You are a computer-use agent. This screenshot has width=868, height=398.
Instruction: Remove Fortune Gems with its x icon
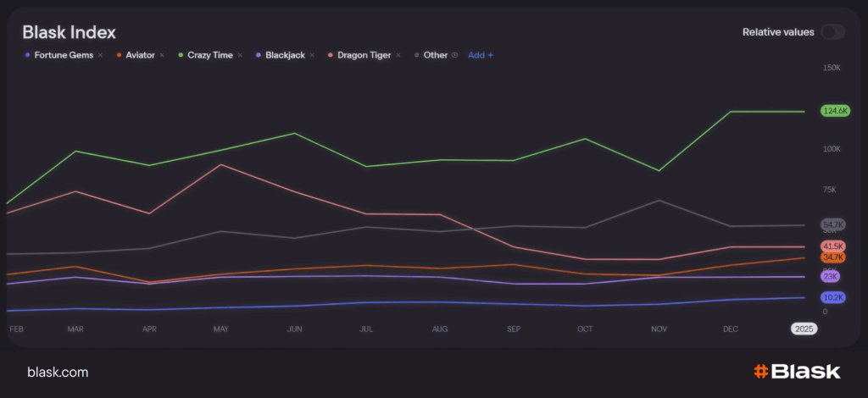point(100,55)
